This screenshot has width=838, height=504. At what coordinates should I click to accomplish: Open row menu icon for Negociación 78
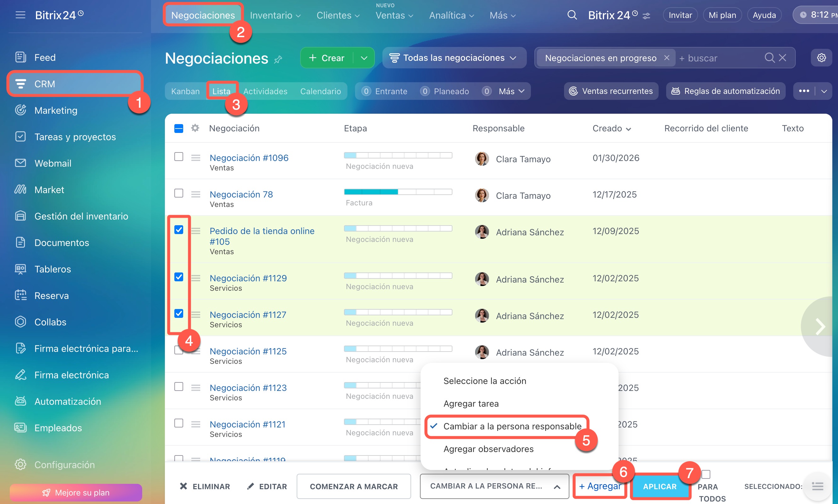(x=196, y=194)
